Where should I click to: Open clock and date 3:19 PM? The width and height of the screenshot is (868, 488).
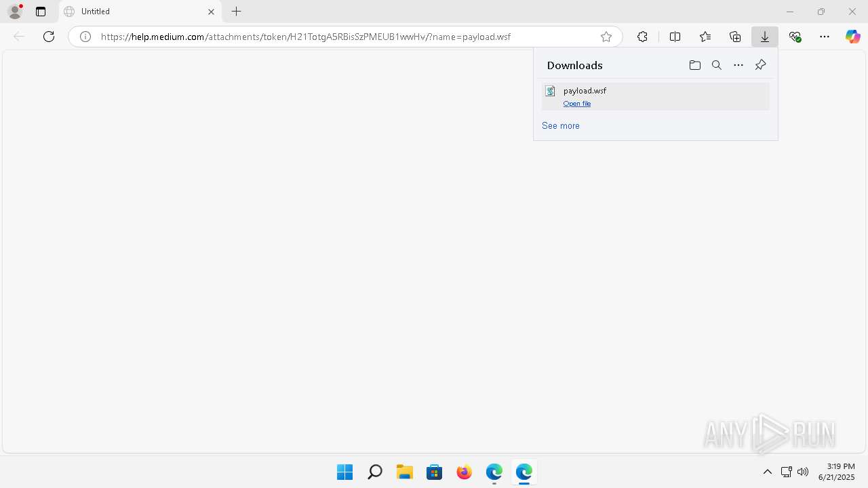(837, 472)
